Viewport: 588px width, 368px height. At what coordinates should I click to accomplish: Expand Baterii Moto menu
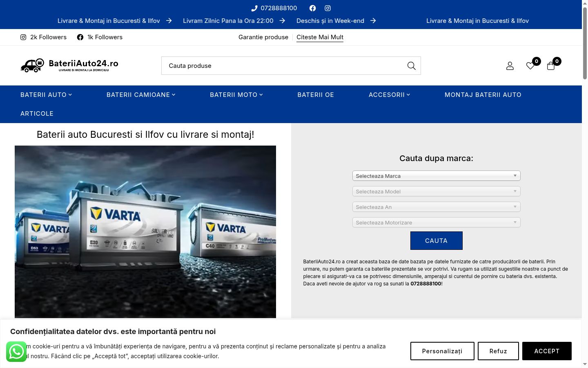(x=236, y=95)
